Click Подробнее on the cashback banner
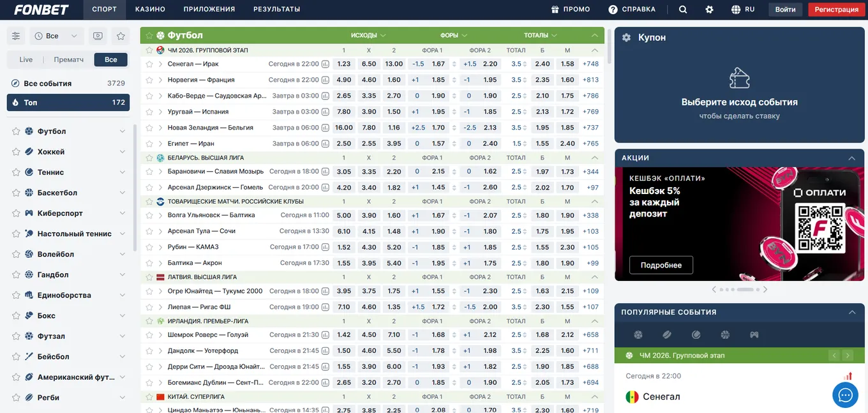868x413 pixels. (661, 265)
